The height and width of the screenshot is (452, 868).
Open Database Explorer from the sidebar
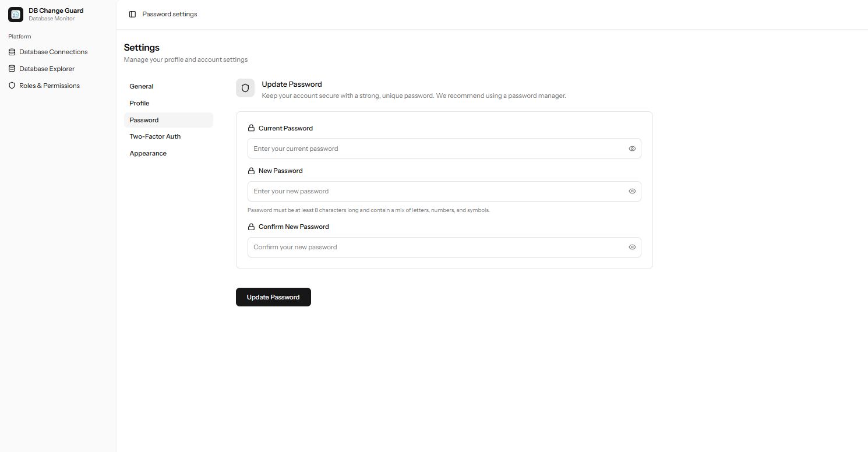(x=47, y=69)
